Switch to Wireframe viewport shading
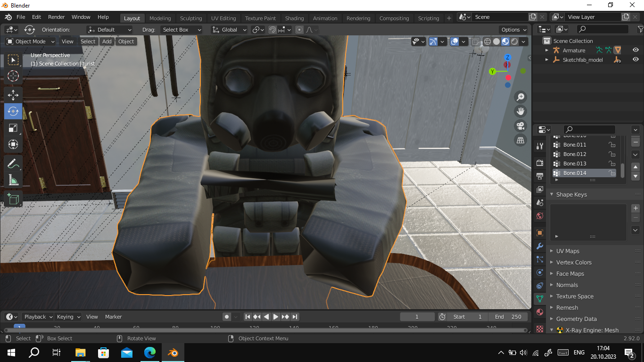The width and height of the screenshot is (644, 362). (487, 41)
